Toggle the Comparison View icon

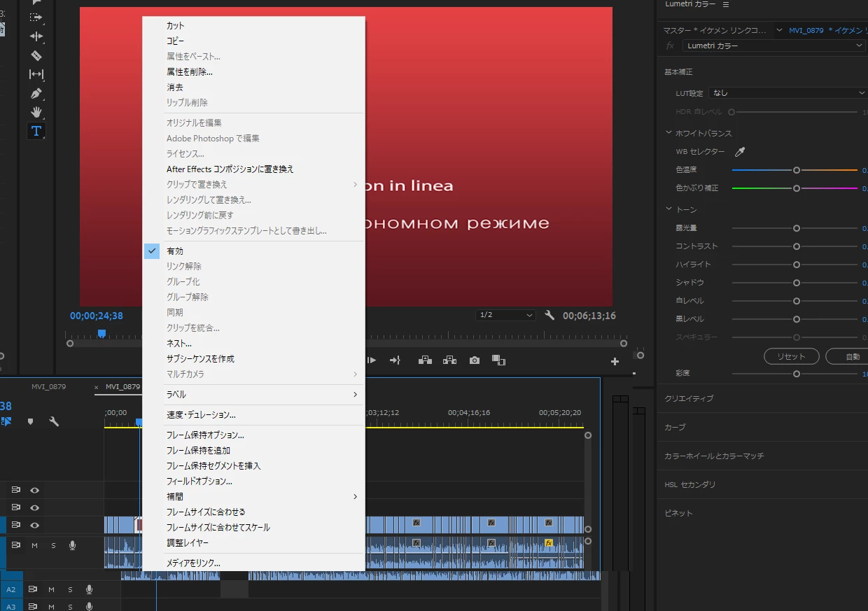[x=498, y=360]
